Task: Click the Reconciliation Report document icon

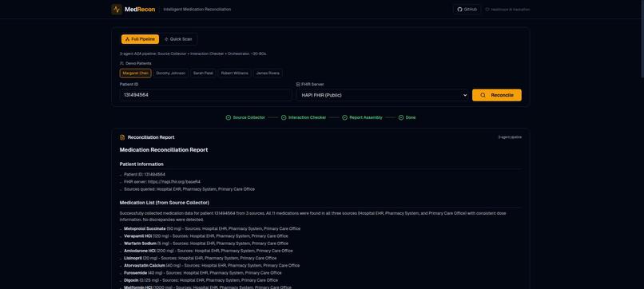Action: (x=122, y=137)
